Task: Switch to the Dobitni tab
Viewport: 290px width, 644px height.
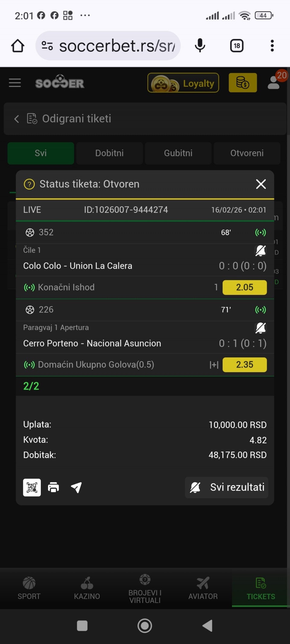Action: [109, 153]
